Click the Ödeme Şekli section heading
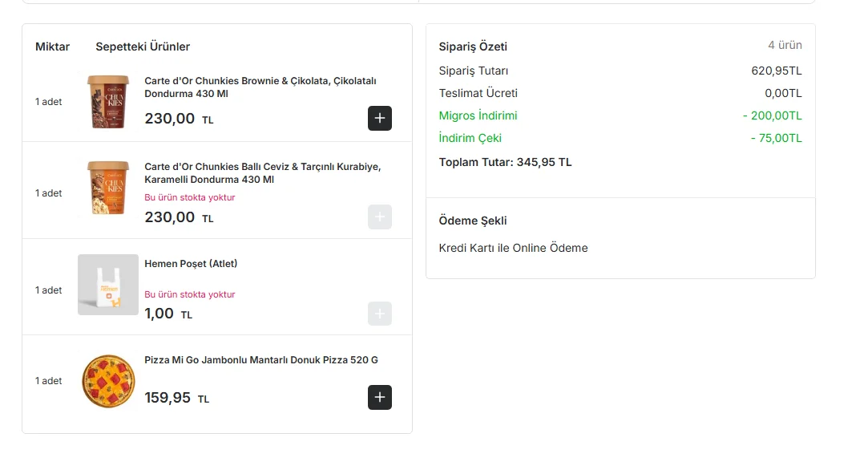Screen dimensions: 868x474 [473, 221]
